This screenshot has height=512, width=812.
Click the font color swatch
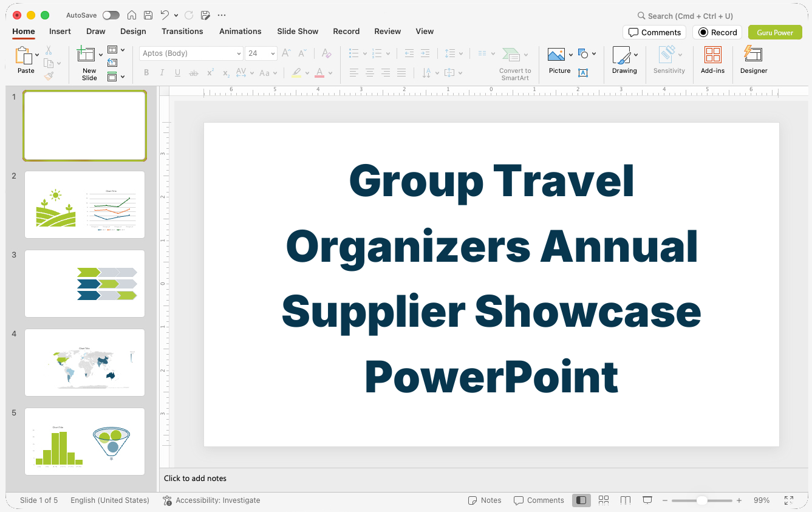(319, 73)
